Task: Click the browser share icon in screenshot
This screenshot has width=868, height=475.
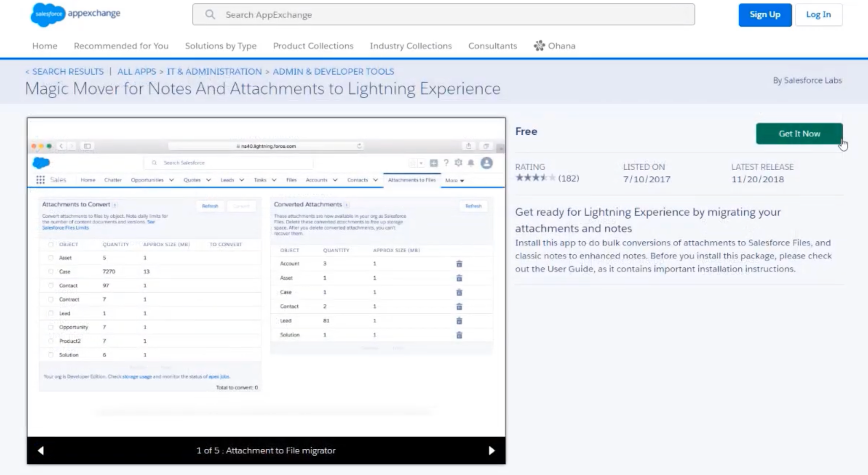Action: coord(468,146)
